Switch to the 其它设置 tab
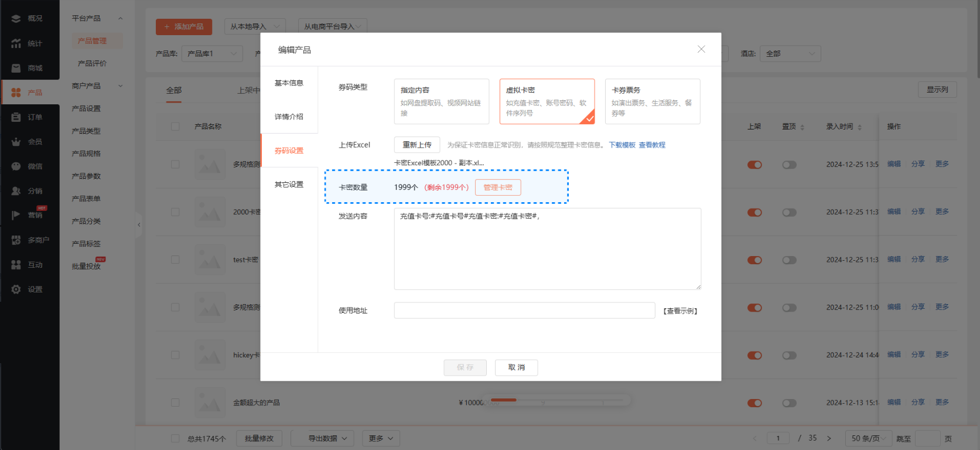This screenshot has width=980, height=450. [289, 185]
